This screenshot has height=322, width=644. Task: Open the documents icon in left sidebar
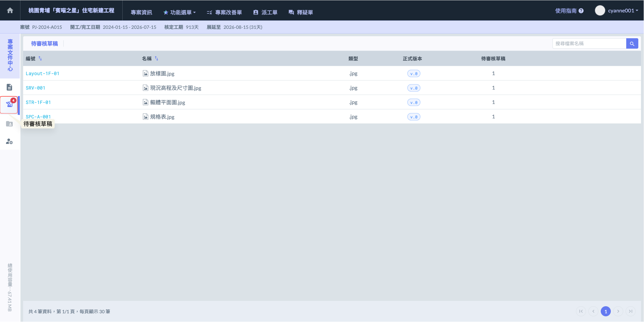tap(9, 87)
